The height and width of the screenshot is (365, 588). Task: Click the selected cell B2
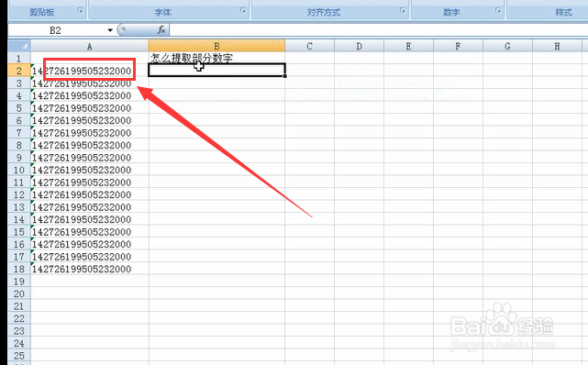point(216,70)
